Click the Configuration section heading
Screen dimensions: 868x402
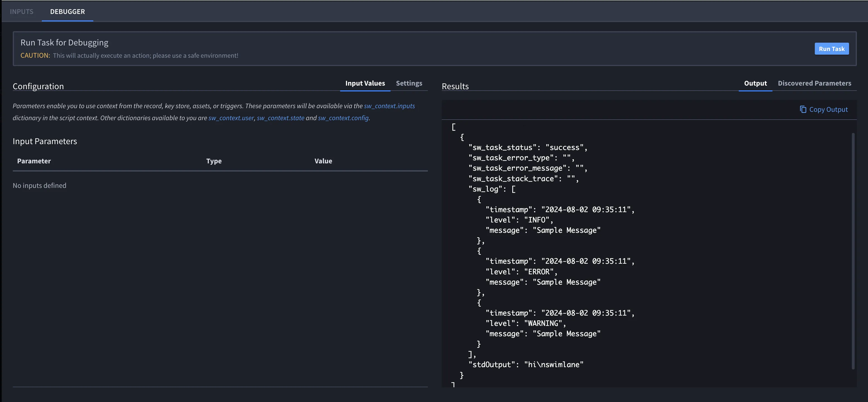point(38,86)
